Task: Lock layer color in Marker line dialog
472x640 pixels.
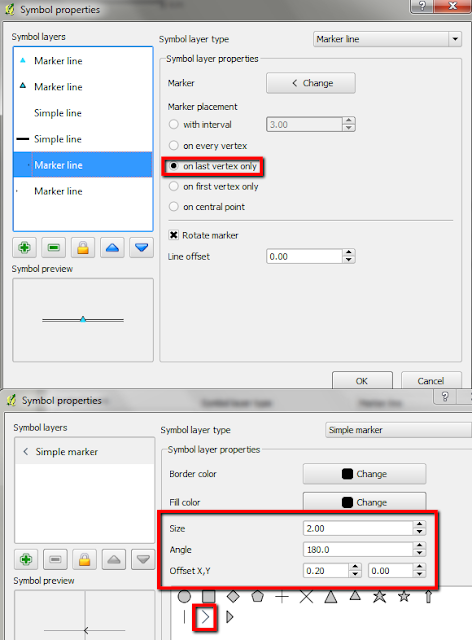Action: 83,248
